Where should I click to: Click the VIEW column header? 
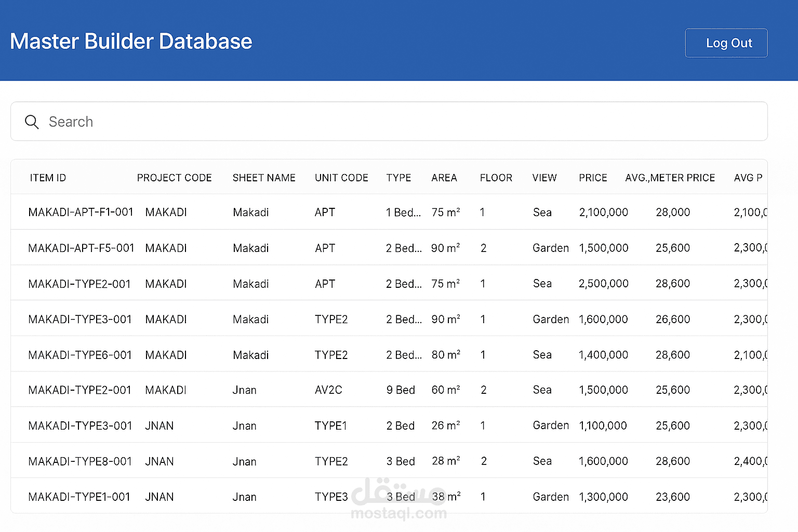[x=544, y=177]
